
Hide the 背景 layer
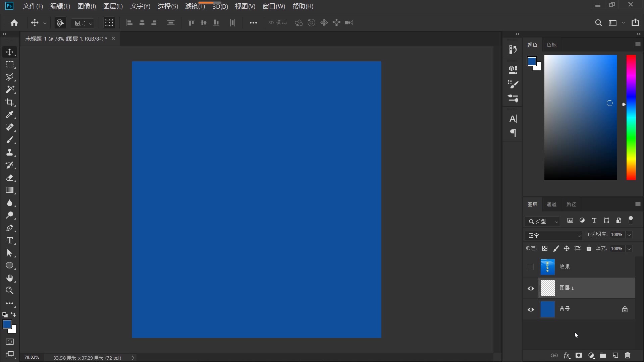[531, 309]
